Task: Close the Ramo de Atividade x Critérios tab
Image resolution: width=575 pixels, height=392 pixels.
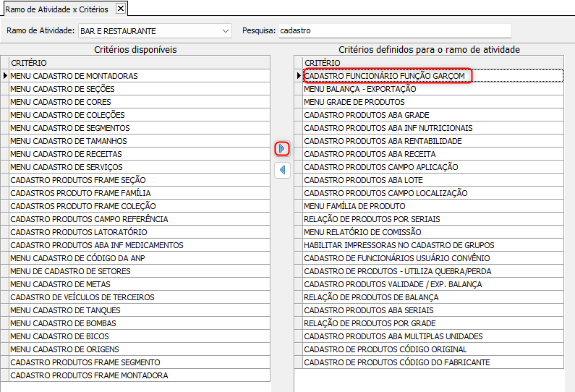Action: [x=121, y=9]
